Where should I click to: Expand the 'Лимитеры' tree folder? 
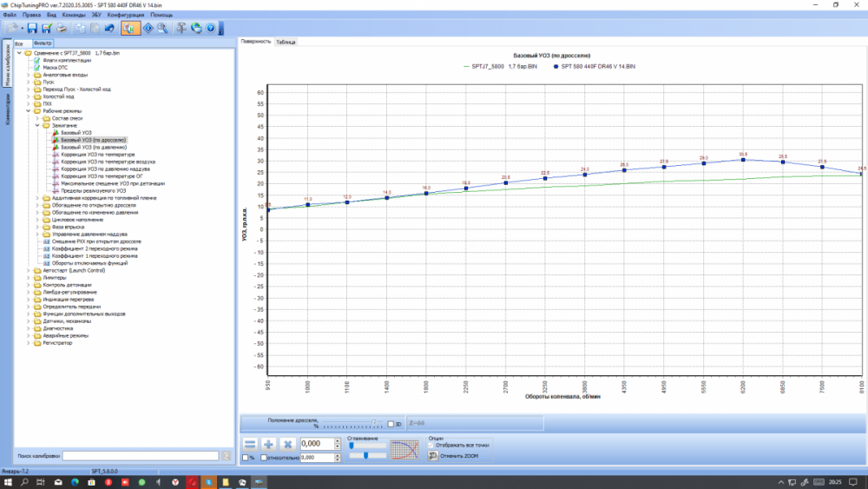click(29, 277)
